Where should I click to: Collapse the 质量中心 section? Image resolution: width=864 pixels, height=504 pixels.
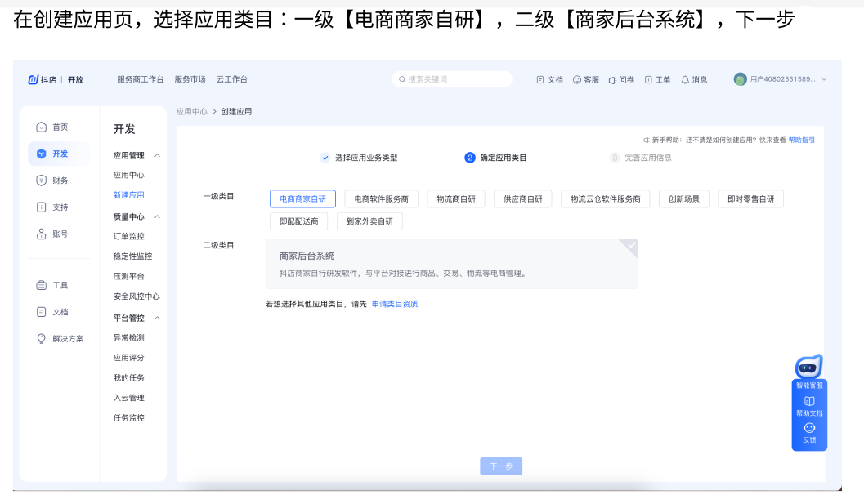coord(158,216)
